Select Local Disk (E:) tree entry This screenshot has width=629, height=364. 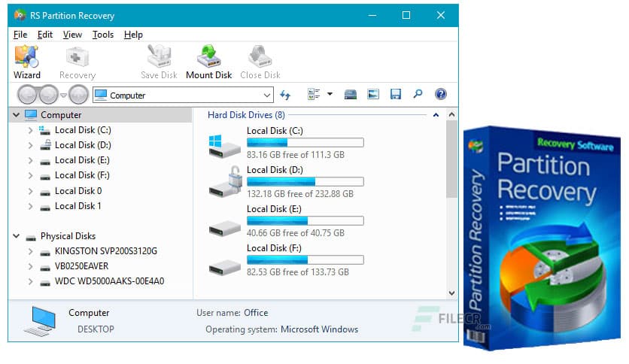[82, 160]
